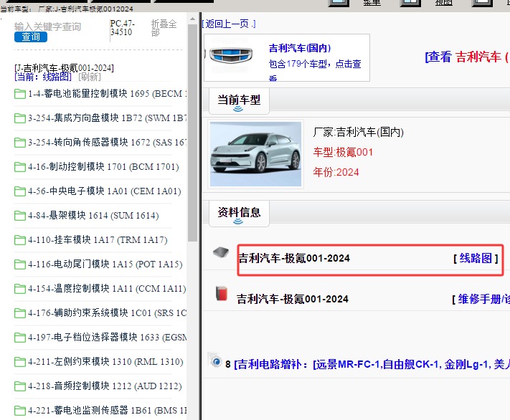Click 包含179个车型，点击查看 link
510x420 pixels.
pyautogui.click(x=315, y=69)
